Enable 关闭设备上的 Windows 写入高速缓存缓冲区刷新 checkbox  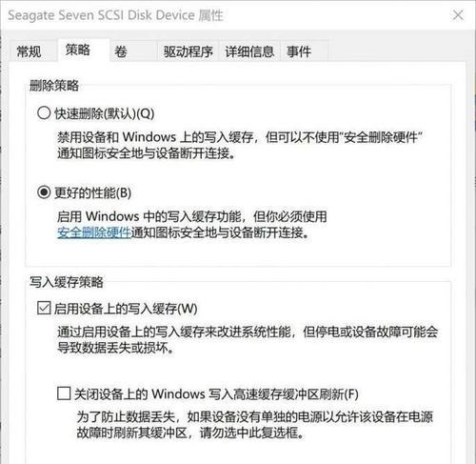(64, 393)
